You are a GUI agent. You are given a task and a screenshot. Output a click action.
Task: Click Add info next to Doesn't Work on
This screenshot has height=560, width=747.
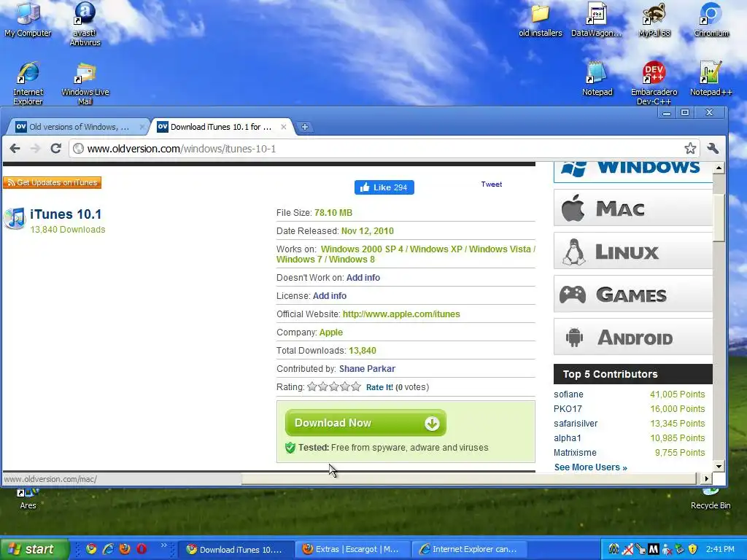(363, 278)
